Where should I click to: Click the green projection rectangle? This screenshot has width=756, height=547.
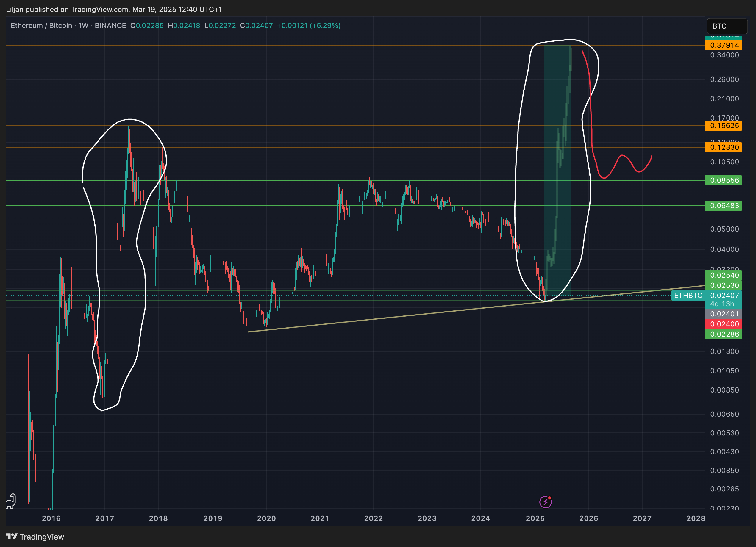(557, 170)
